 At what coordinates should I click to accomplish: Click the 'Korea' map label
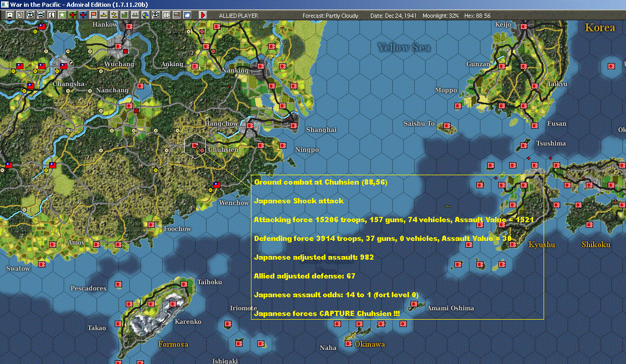tap(600, 28)
